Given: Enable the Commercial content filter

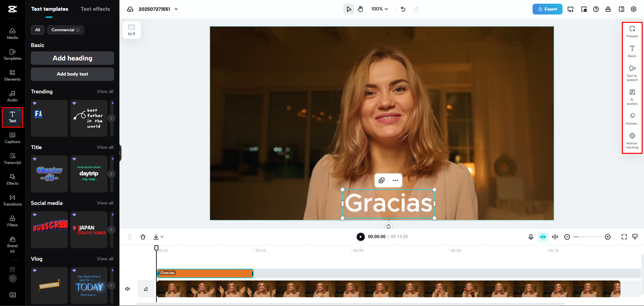Looking at the screenshot, I should click(65, 30).
